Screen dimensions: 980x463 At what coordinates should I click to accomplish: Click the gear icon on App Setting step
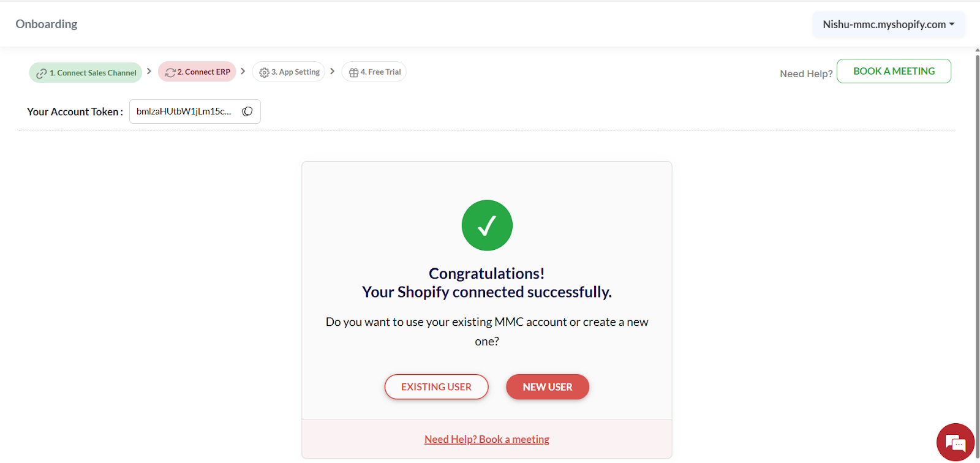(263, 72)
